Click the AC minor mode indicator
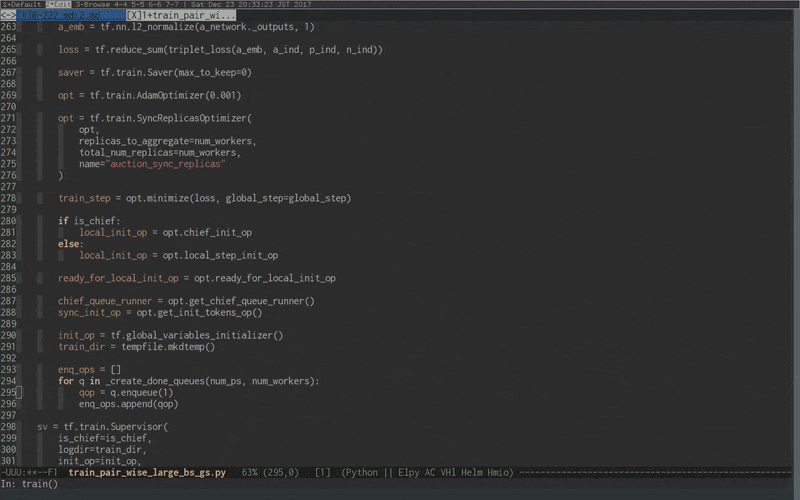The width and height of the screenshot is (800, 500). [x=430, y=472]
